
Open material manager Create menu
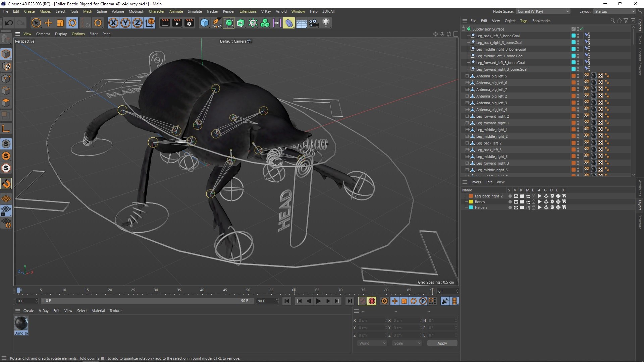tap(29, 311)
